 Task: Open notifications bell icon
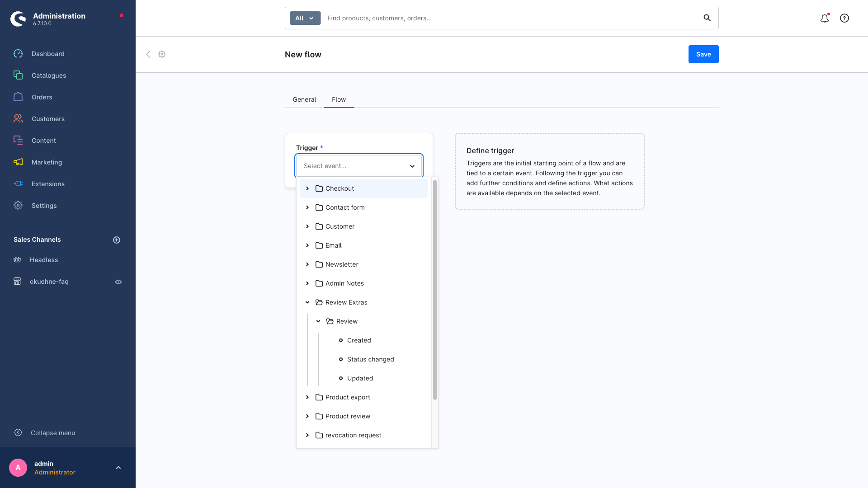(x=825, y=18)
